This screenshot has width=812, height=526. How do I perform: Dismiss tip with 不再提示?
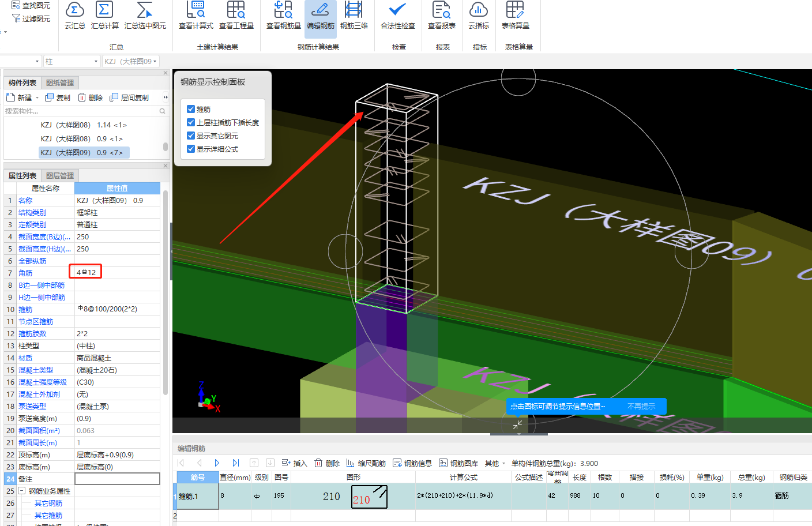(641, 407)
